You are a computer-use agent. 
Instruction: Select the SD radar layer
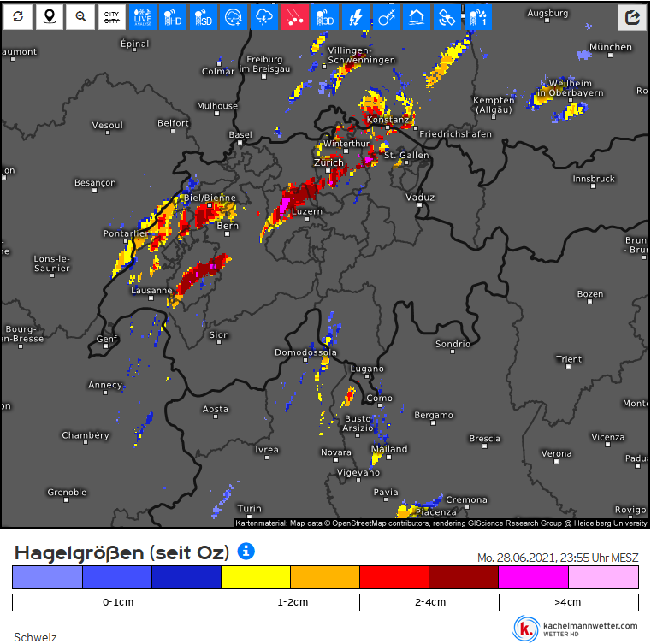click(204, 17)
